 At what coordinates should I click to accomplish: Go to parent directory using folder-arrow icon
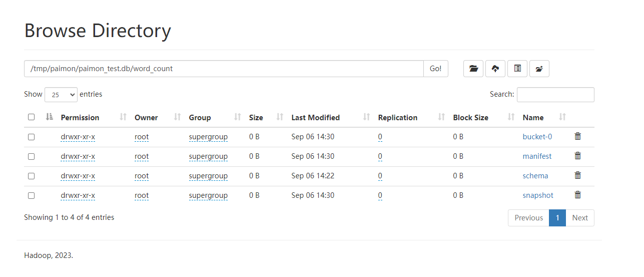[539, 69]
